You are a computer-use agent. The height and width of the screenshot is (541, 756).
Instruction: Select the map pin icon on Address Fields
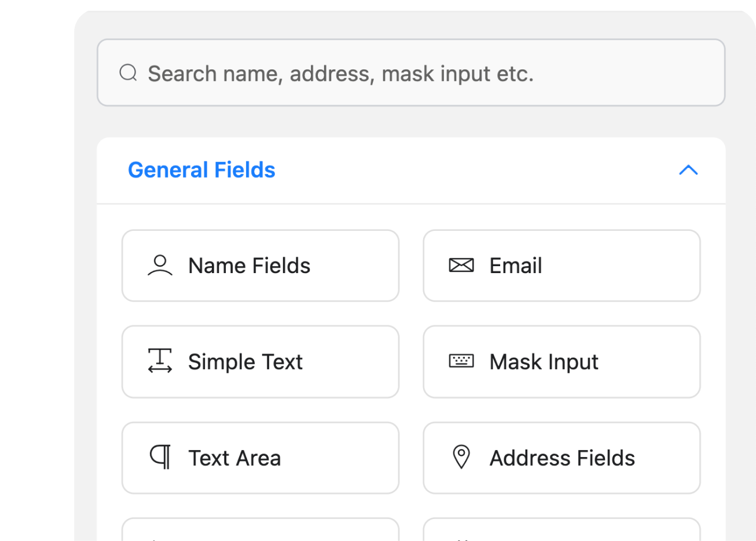point(461,458)
